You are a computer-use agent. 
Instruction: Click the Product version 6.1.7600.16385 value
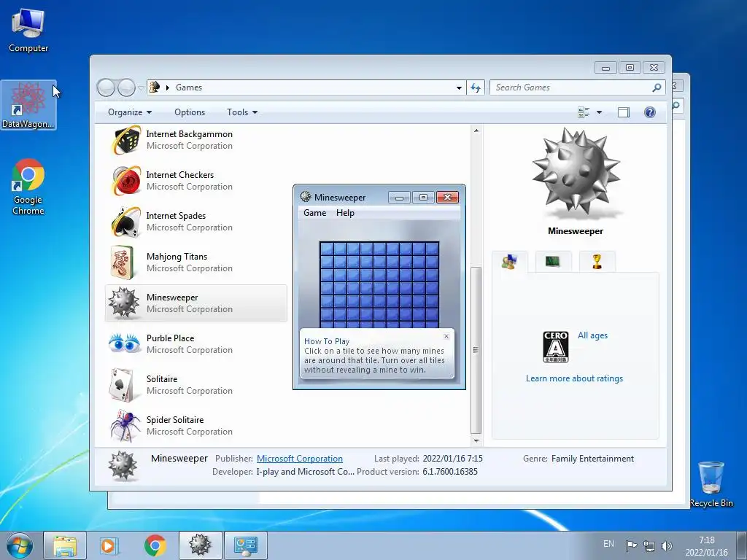[x=449, y=472]
